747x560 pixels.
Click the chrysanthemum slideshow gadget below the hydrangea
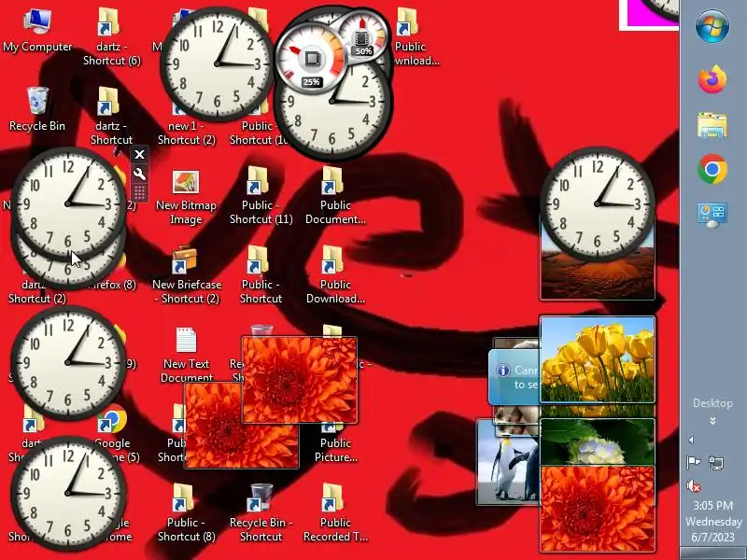(x=598, y=509)
